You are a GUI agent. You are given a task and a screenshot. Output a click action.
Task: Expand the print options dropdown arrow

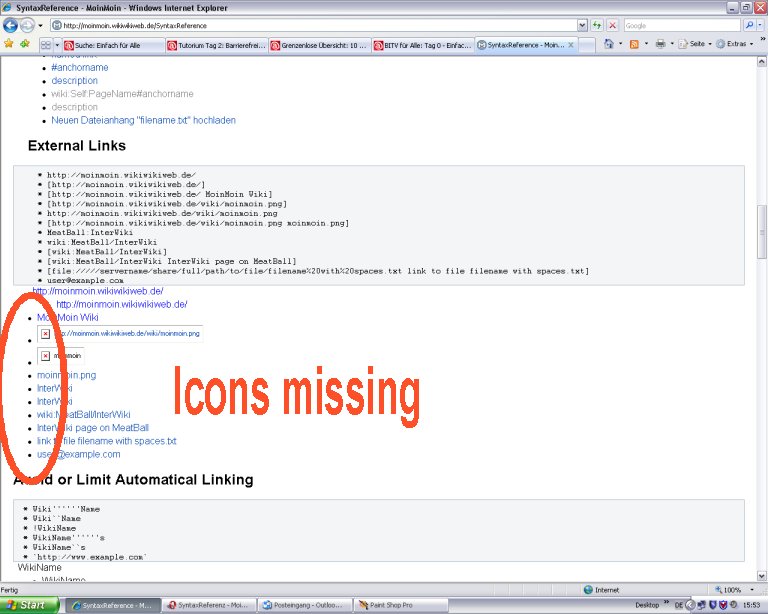[672, 44]
